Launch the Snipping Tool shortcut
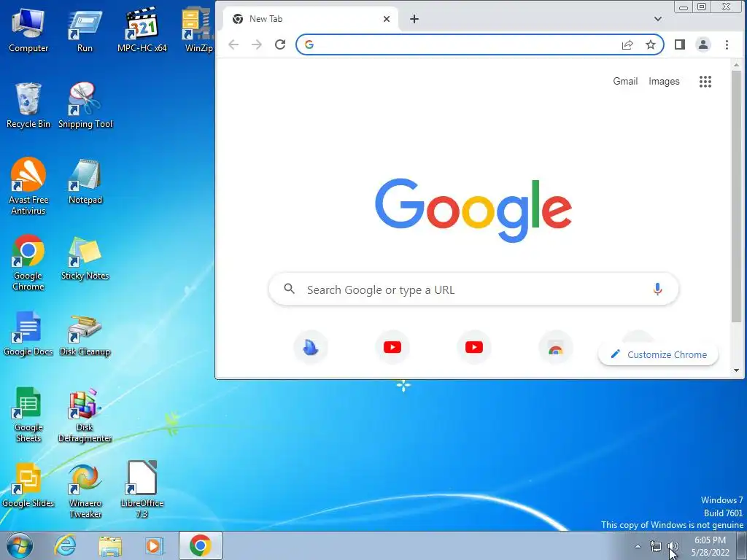 coord(85,106)
